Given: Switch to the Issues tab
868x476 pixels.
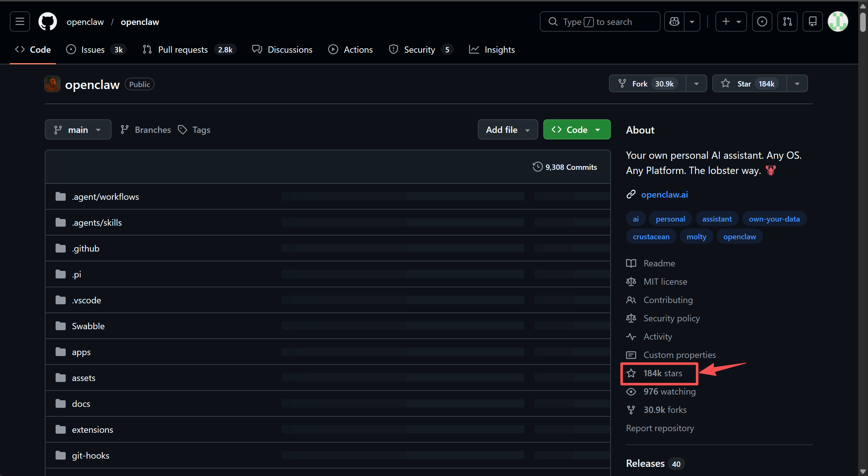Looking at the screenshot, I should click(x=96, y=50).
